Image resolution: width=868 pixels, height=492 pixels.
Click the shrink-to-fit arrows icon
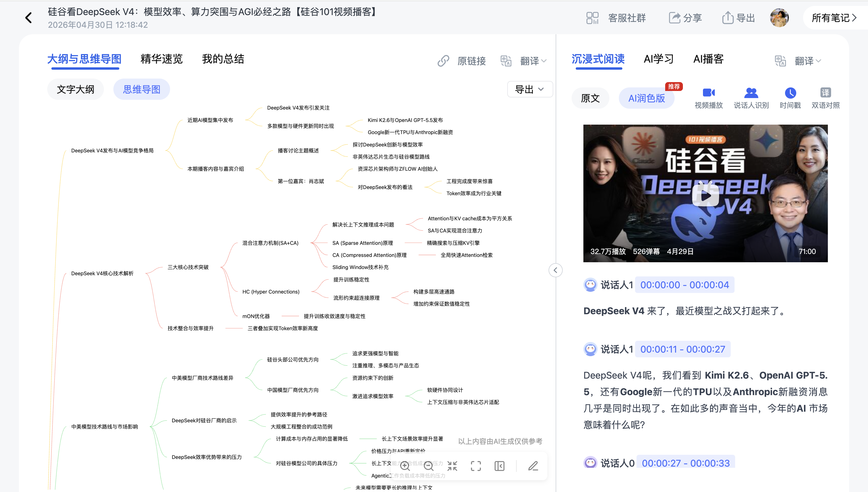pyautogui.click(x=452, y=466)
